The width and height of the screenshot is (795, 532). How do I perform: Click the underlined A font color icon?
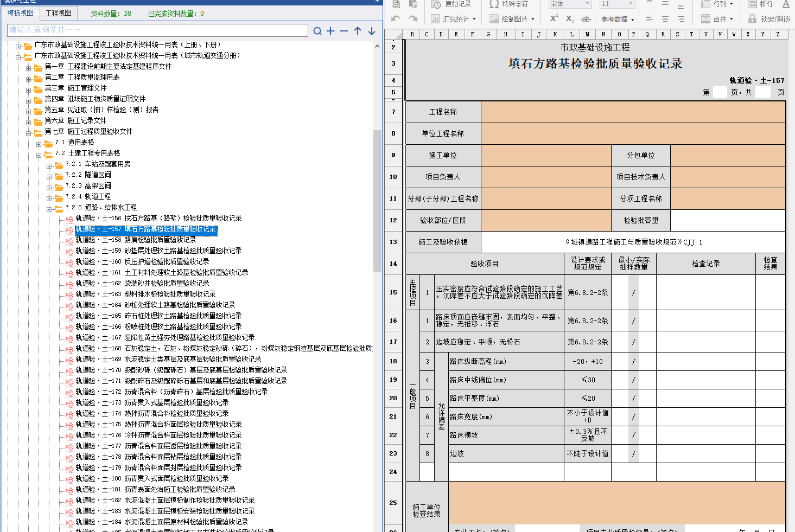tap(786, 4)
